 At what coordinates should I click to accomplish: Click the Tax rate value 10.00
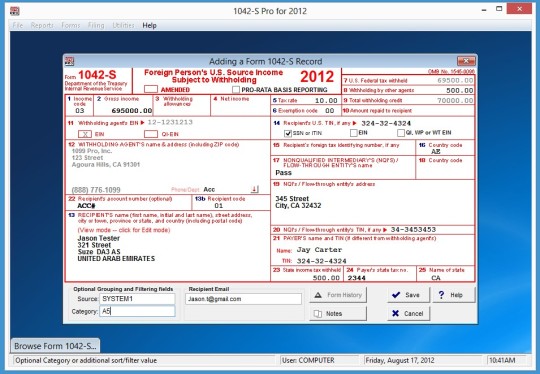point(326,101)
